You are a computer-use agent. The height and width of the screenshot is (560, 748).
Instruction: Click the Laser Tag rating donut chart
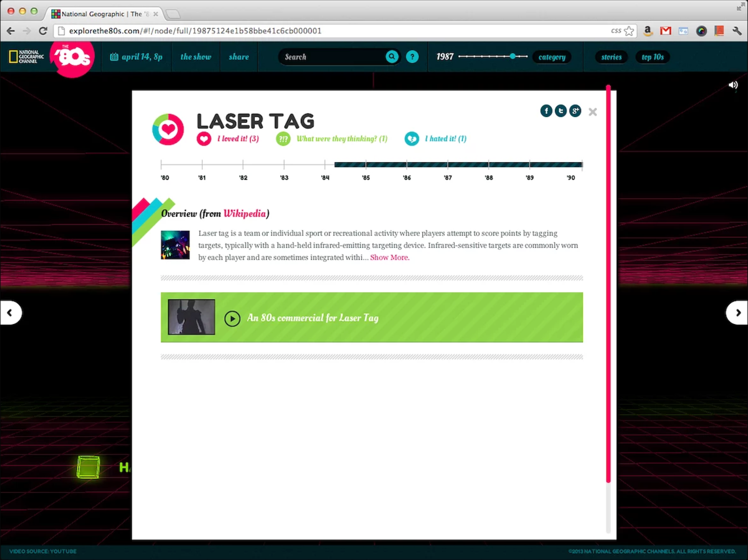(168, 129)
